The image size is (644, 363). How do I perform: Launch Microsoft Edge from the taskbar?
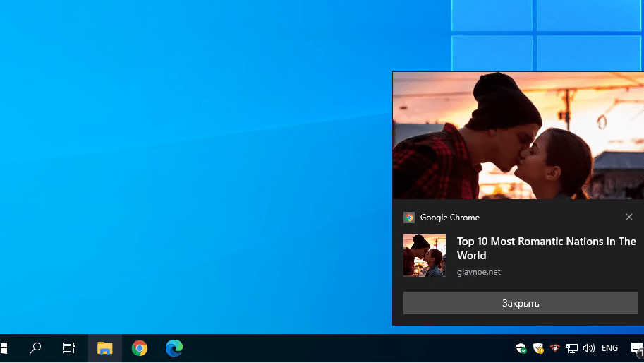click(174, 348)
